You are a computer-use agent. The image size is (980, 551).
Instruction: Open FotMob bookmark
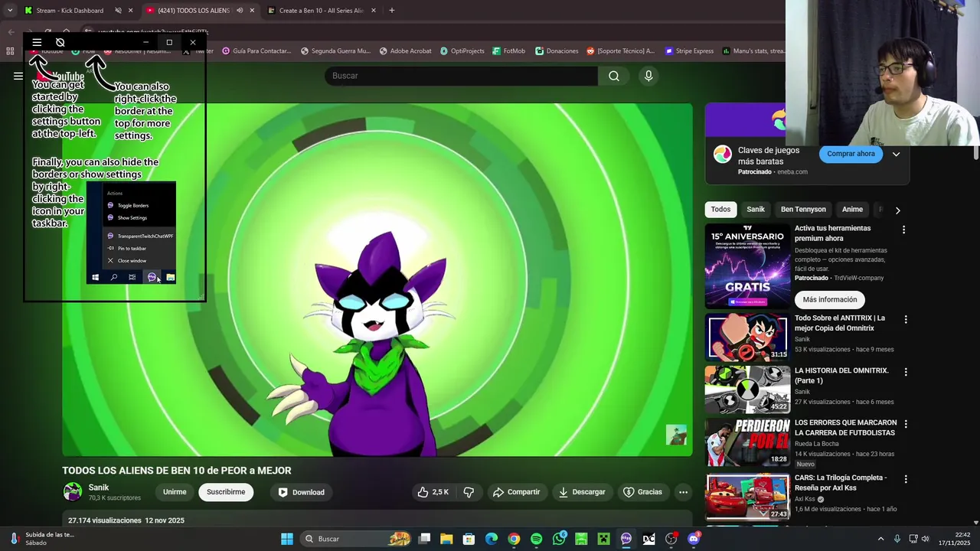pos(508,51)
